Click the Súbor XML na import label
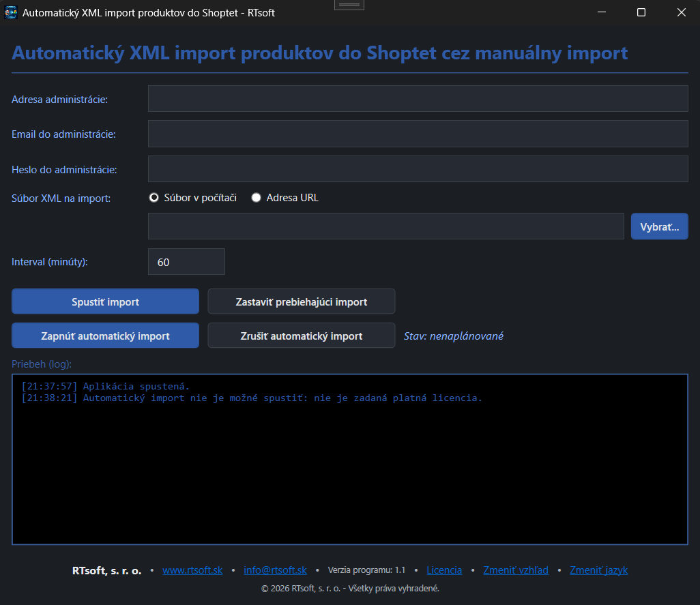Viewport: 700px width, 605px height. (x=61, y=198)
